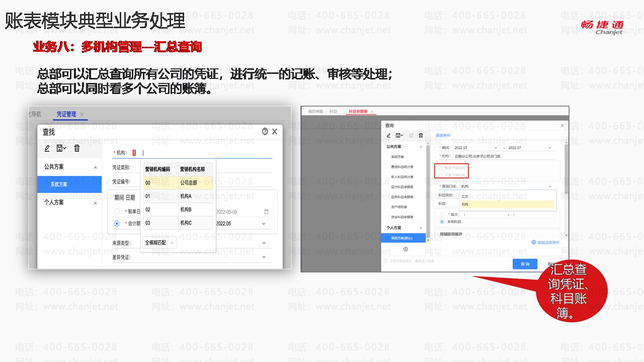Open help via question mark icon in 查找 dialog
The width and height of the screenshot is (644, 362).
pos(265,131)
